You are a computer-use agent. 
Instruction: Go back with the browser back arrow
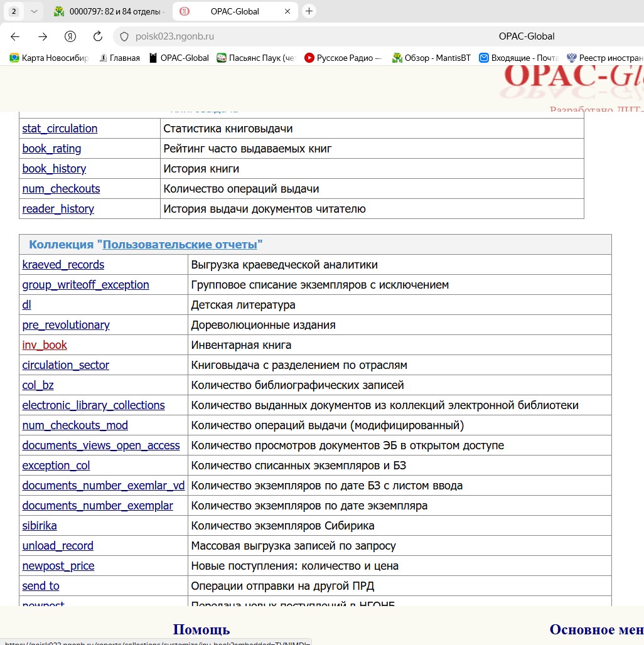pyautogui.click(x=15, y=36)
